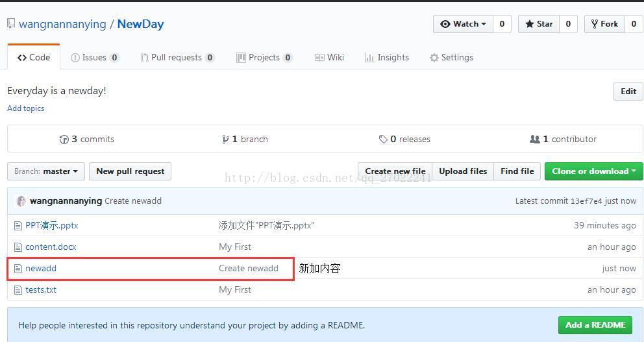Image resolution: width=644 pixels, height=342 pixels.
Task: Open the Pull requests tab
Action: pos(177,58)
